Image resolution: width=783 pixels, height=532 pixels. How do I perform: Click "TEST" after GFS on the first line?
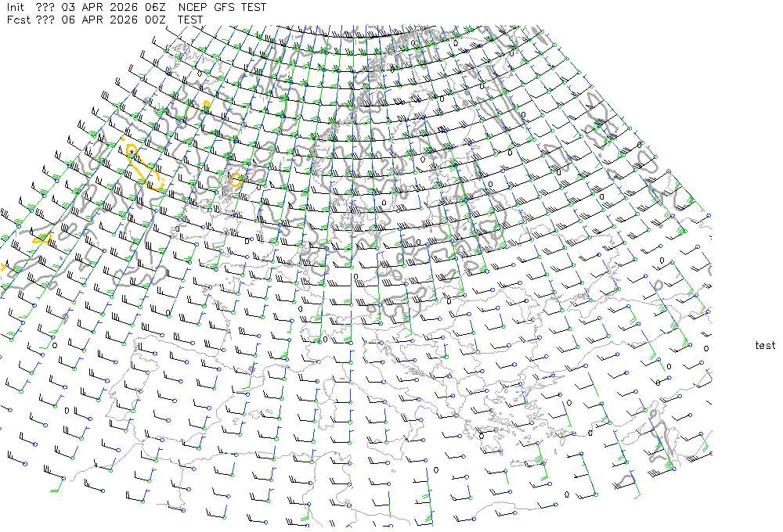click(x=254, y=7)
